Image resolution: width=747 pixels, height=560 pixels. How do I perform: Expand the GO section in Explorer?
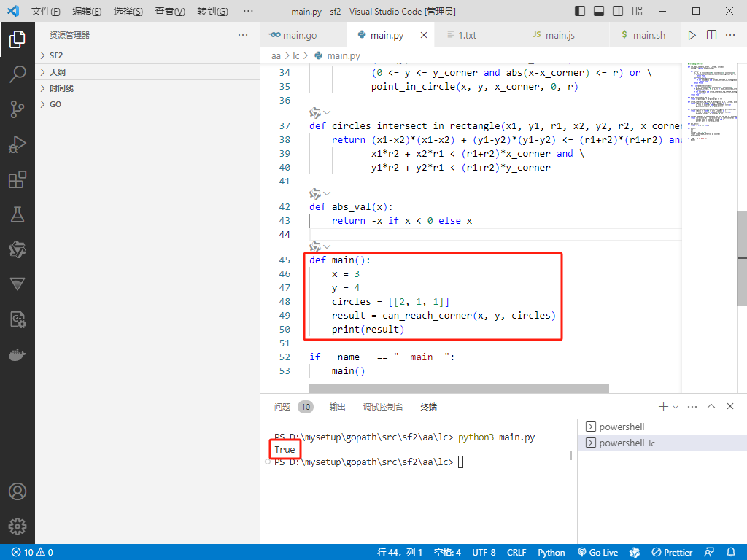click(x=147, y=104)
